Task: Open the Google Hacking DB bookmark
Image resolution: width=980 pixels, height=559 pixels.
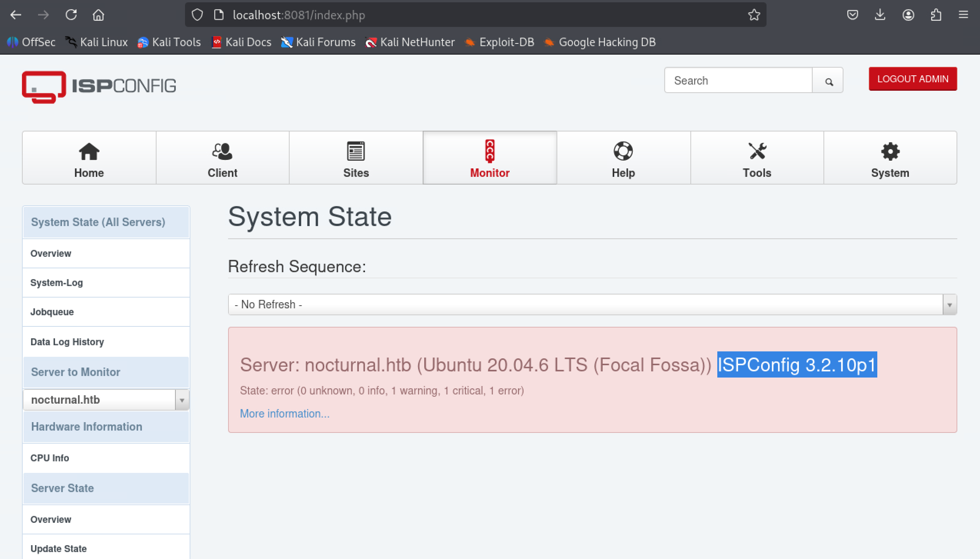Action: point(600,42)
